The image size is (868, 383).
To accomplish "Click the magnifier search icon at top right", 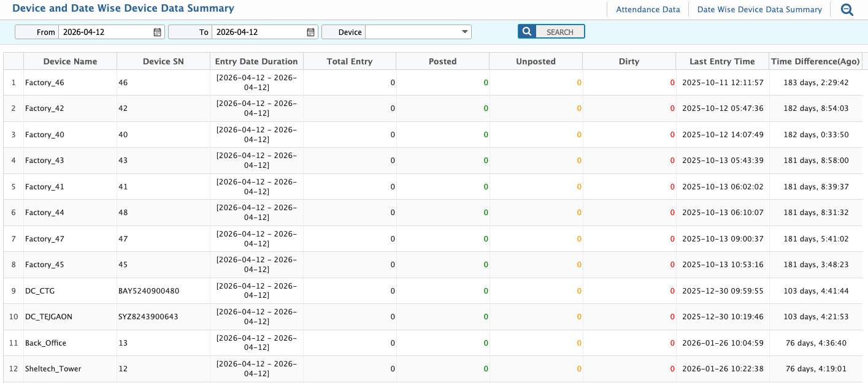I will pos(847,10).
